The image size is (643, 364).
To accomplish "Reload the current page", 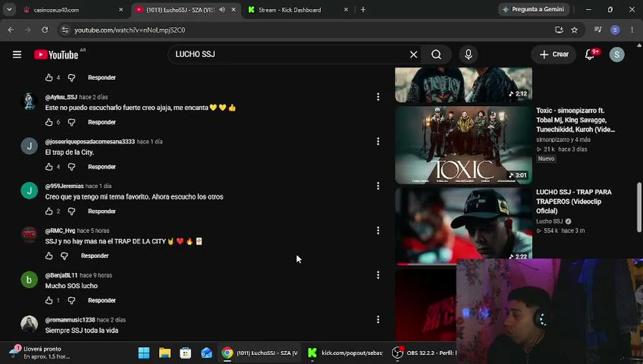I will [x=45, y=30].
